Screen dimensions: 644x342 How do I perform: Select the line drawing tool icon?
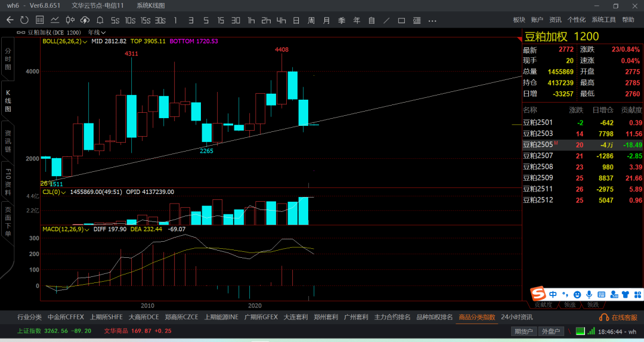(386, 20)
